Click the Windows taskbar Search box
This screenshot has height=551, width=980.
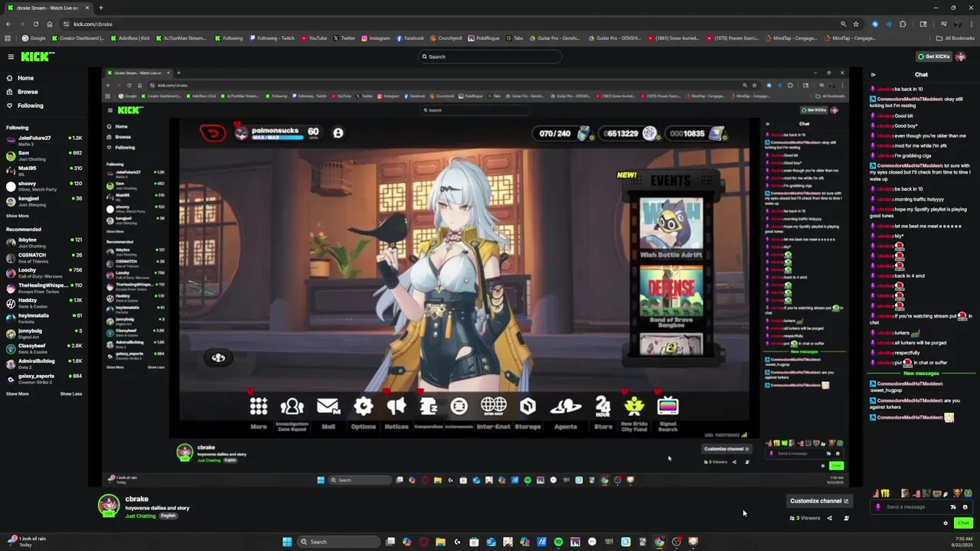click(x=339, y=542)
